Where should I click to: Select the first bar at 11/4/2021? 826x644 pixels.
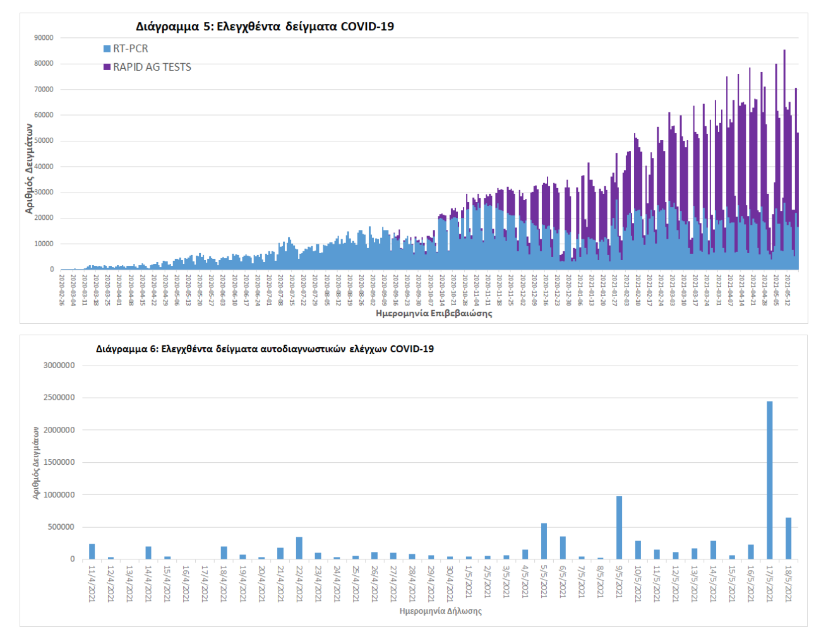tap(92, 552)
